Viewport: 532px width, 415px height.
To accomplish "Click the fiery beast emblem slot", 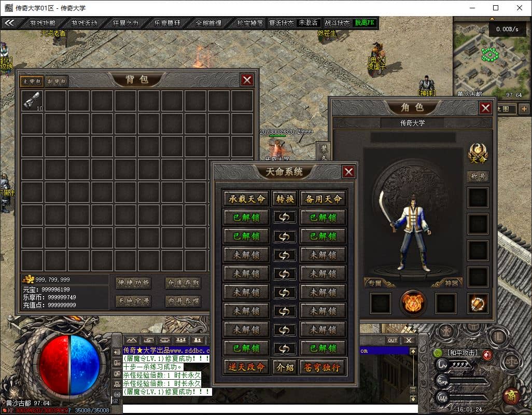I will 413,302.
